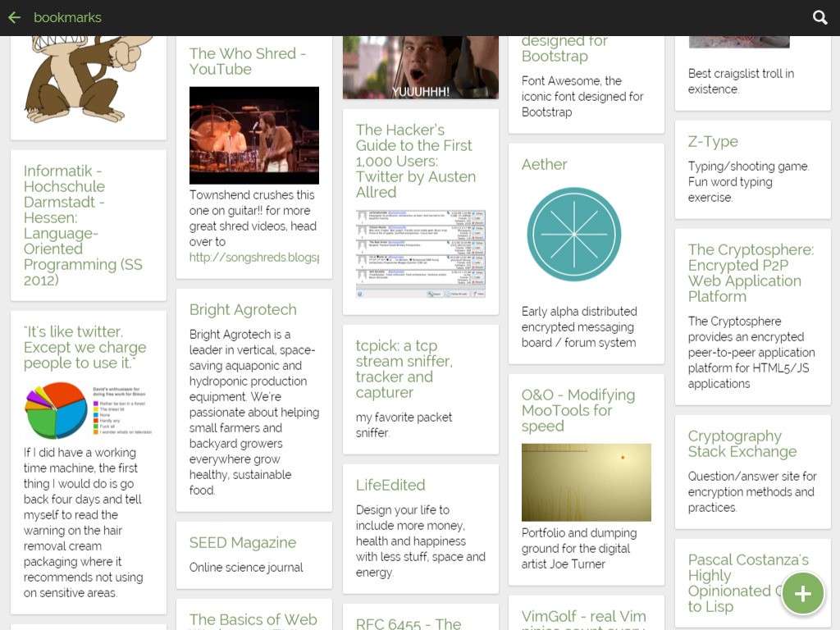Select "Bright Agrotech is a leader" description

(x=254, y=412)
